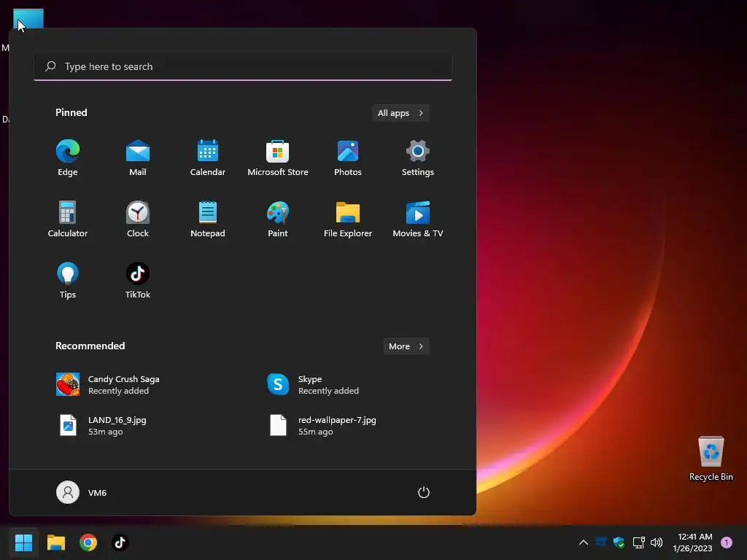
Task: Expand the All apps list
Action: point(400,113)
